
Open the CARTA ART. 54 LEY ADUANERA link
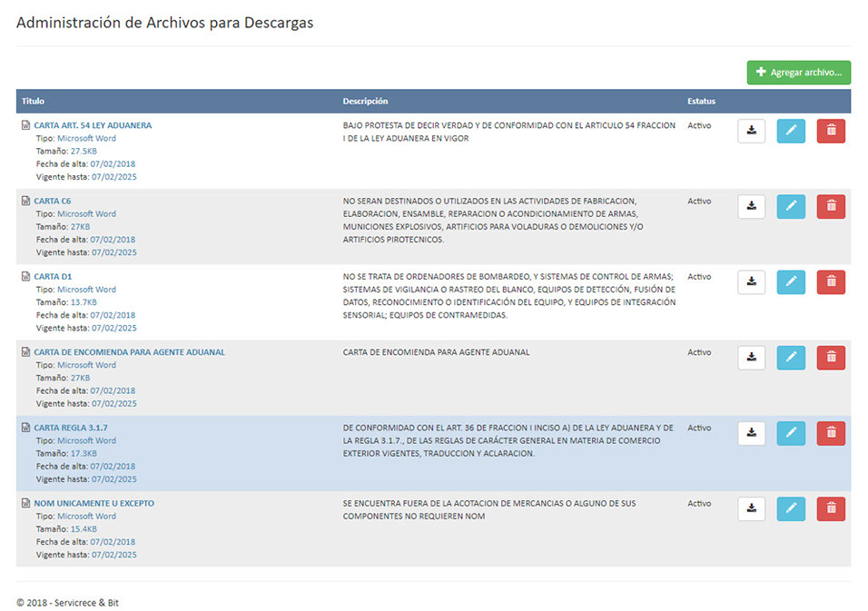(93, 125)
